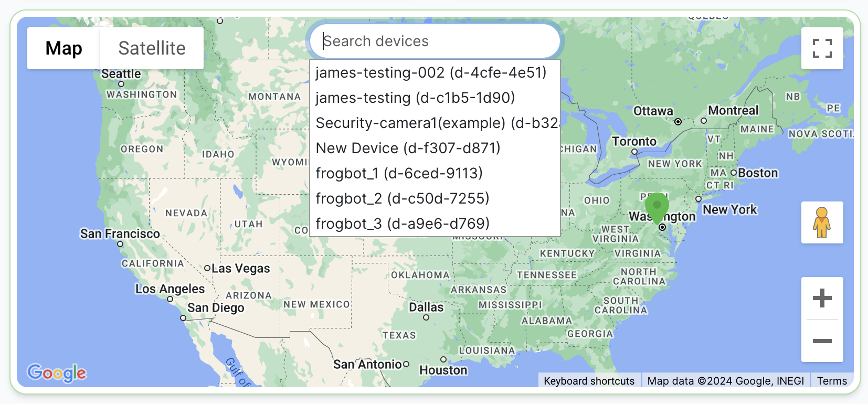The width and height of the screenshot is (868, 404).
Task: Open Keyboard shortcuts
Action: pyautogui.click(x=589, y=381)
